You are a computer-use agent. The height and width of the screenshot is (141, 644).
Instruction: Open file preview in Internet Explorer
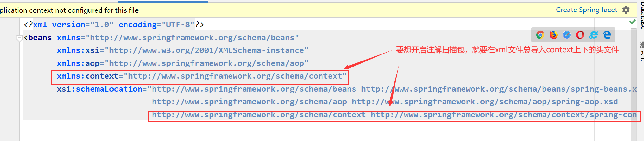click(x=594, y=35)
